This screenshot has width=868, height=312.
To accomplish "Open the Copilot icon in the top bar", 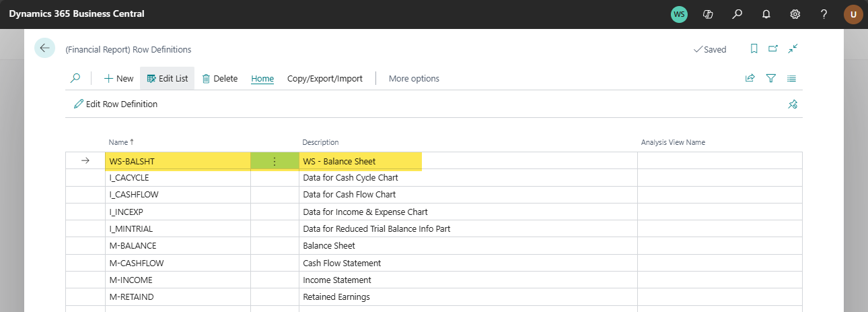I will [x=708, y=14].
